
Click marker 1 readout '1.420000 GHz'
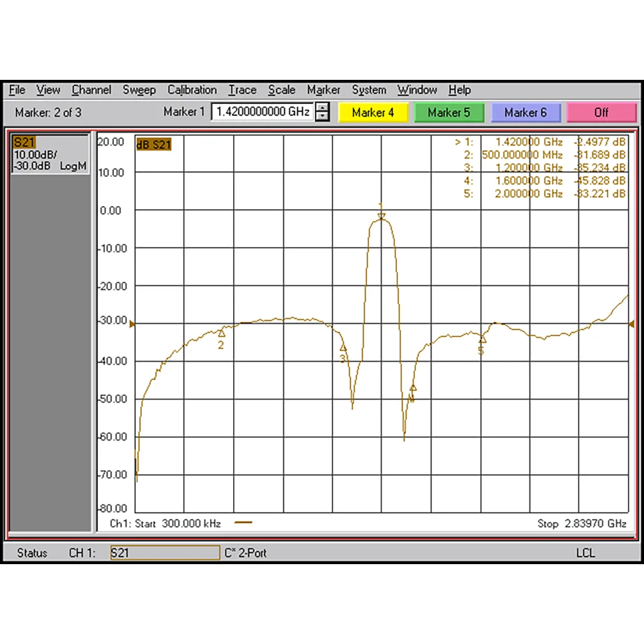(529, 142)
